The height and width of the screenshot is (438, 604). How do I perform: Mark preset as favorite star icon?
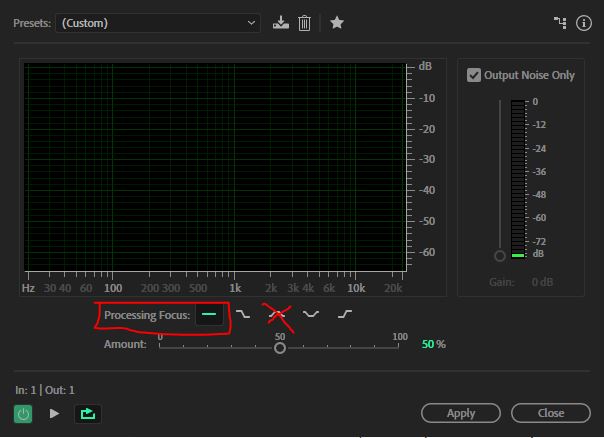(x=337, y=22)
